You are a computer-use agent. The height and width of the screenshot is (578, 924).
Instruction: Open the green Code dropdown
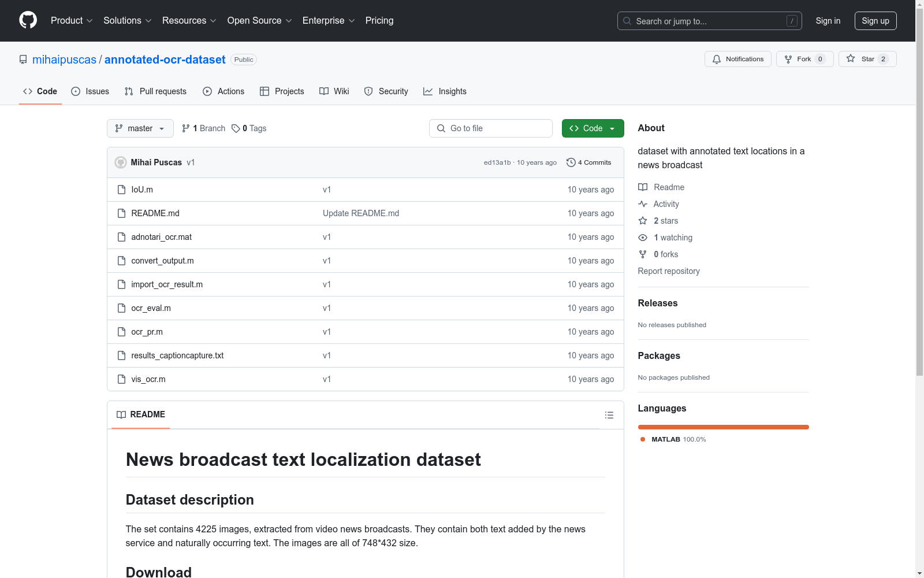(x=593, y=128)
